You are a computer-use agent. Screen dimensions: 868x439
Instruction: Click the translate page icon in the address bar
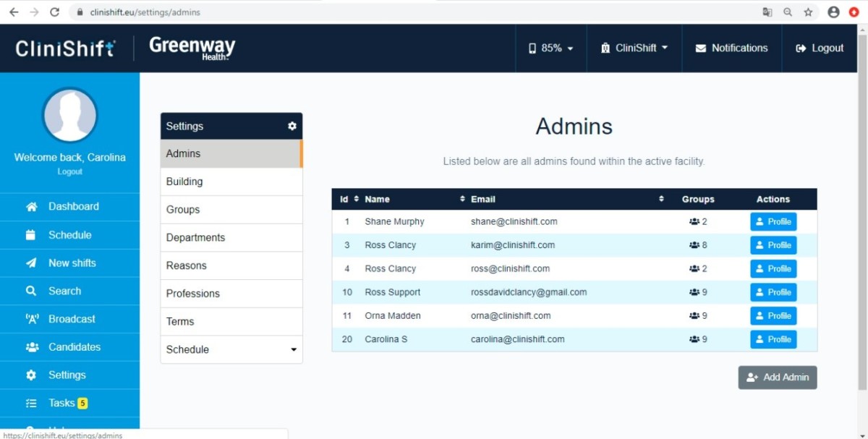click(x=767, y=12)
